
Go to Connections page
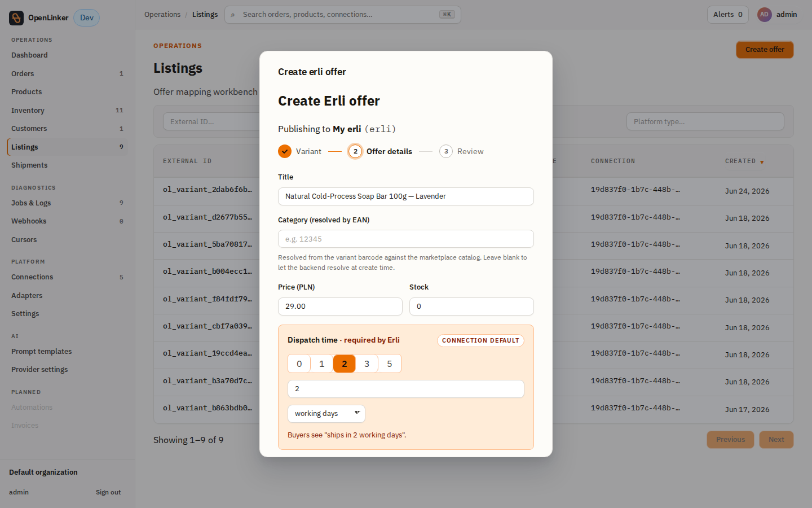[x=67, y=277]
